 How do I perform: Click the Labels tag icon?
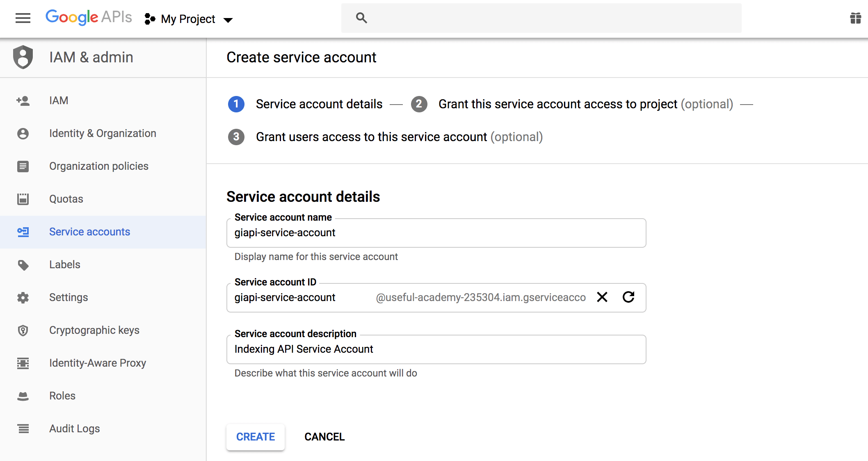[x=23, y=265]
